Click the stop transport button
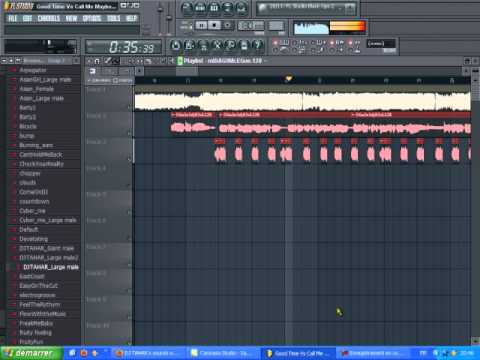Image resolution: width=480 pixels, height=360 pixels. pyautogui.click(x=214, y=25)
